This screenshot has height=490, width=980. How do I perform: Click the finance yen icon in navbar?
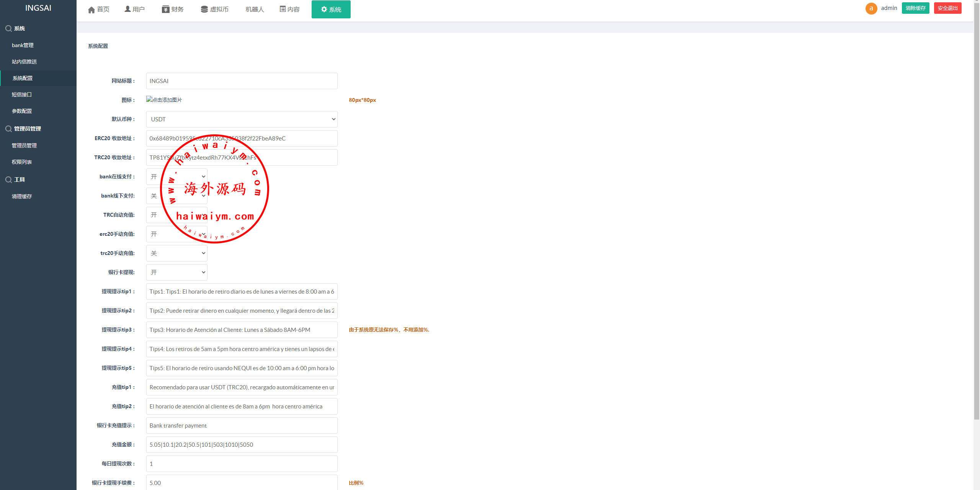(x=165, y=9)
